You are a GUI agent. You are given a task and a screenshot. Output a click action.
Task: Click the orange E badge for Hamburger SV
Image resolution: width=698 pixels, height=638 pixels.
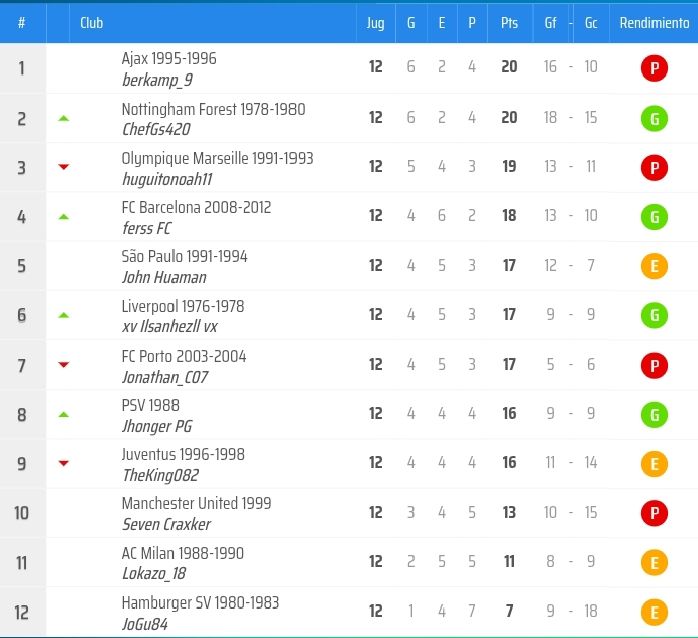click(x=653, y=612)
